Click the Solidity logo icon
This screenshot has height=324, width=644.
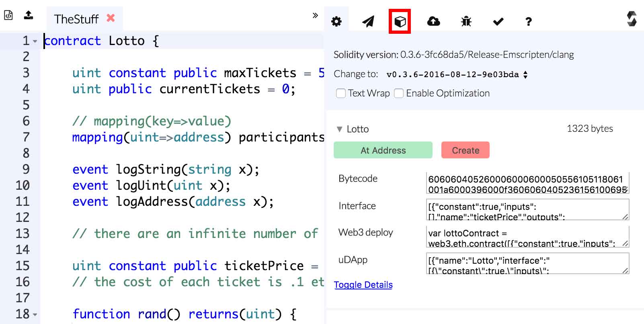[x=632, y=18]
